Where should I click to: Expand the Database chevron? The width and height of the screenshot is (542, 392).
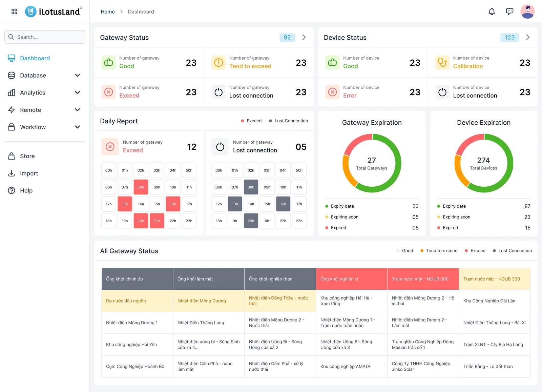[x=78, y=75]
